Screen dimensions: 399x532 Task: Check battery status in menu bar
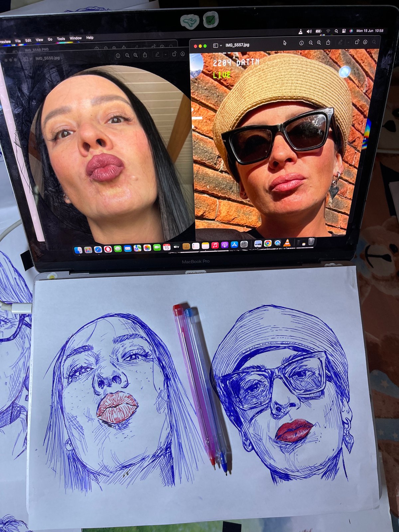pyautogui.click(x=319, y=31)
